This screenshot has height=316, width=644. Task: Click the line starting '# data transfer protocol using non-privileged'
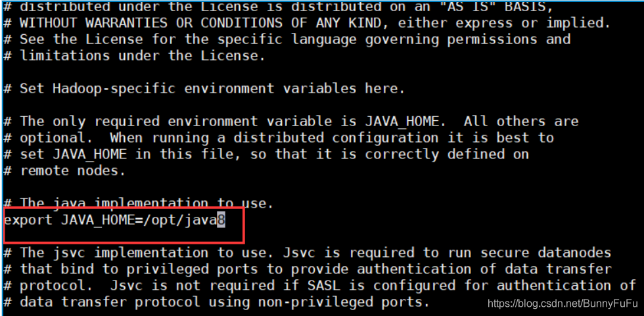(216, 302)
